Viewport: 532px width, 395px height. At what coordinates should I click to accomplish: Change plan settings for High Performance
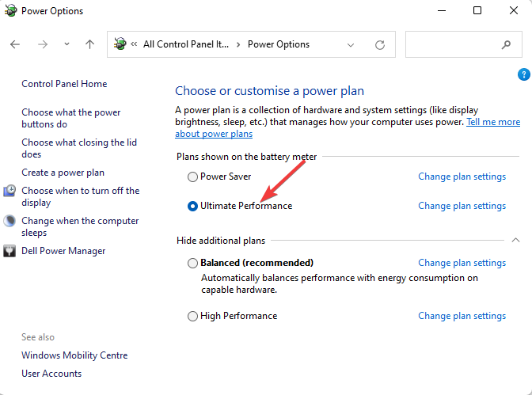(462, 316)
